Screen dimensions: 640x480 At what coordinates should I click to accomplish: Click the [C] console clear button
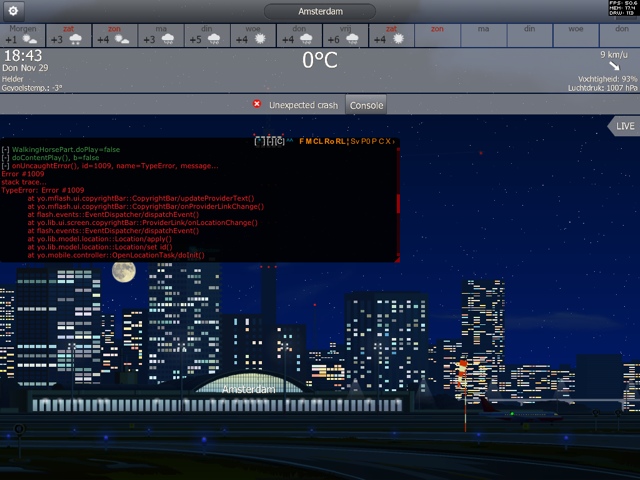pos(280,142)
